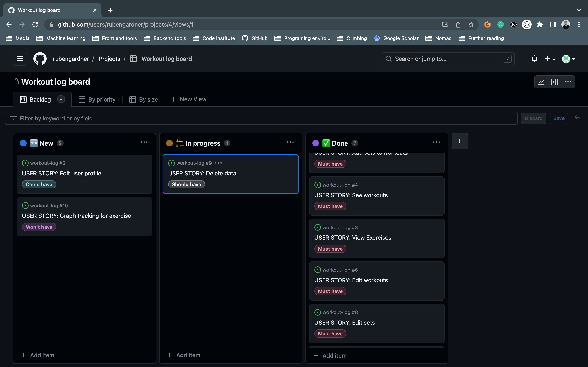Viewport: 588px width, 367px height.
Task: Open the In progress column options menu
Action: [x=290, y=142]
